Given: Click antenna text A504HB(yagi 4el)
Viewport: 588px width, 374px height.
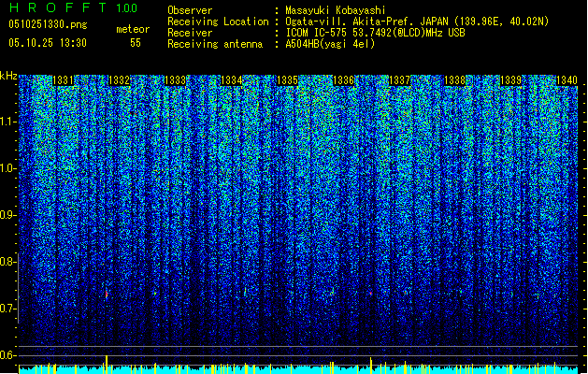Looking at the screenshot, I should [x=330, y=44].
